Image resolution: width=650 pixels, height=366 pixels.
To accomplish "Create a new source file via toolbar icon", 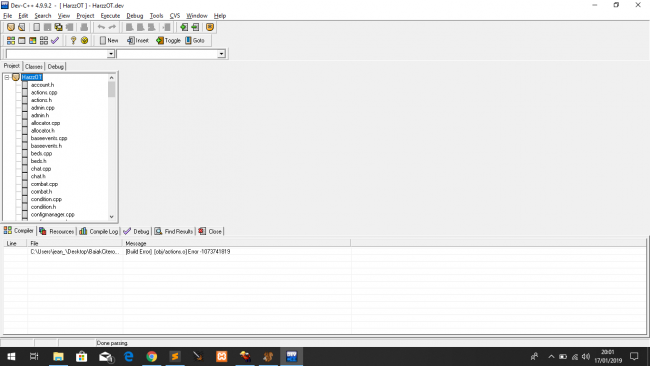I will click(x=36, y=27).
